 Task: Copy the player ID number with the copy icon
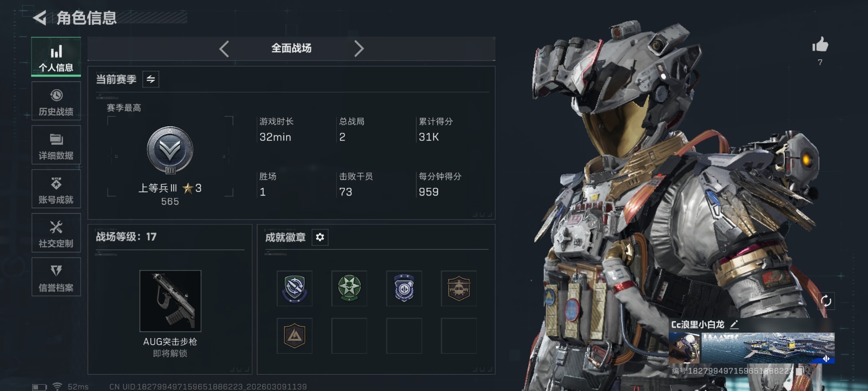click(800, 371)
